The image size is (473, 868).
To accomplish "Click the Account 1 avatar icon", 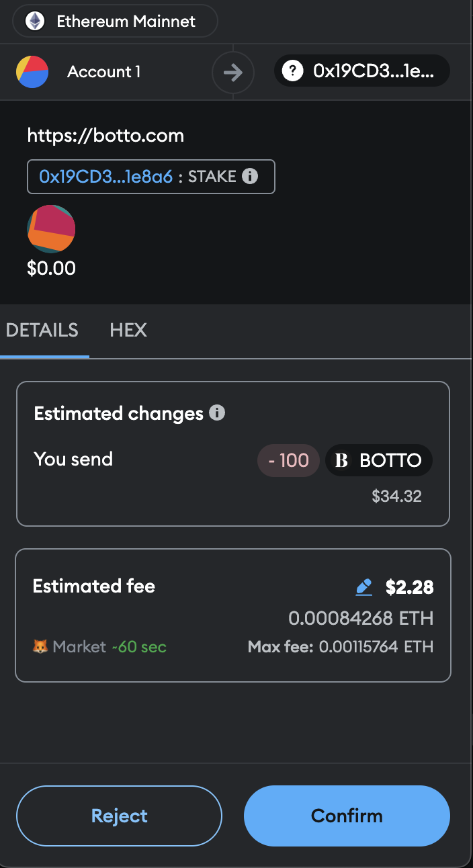I will click(x=32, y=72).
